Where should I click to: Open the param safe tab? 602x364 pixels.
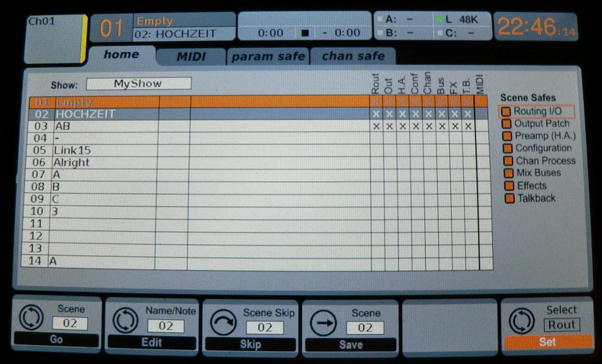click(x=268, y=56)
